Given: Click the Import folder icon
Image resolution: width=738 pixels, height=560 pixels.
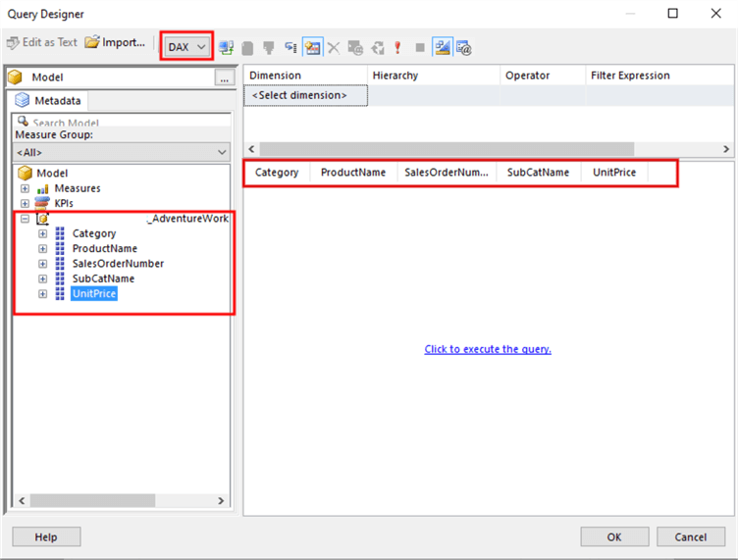Looking at the screenshot, I should [93, 43].
